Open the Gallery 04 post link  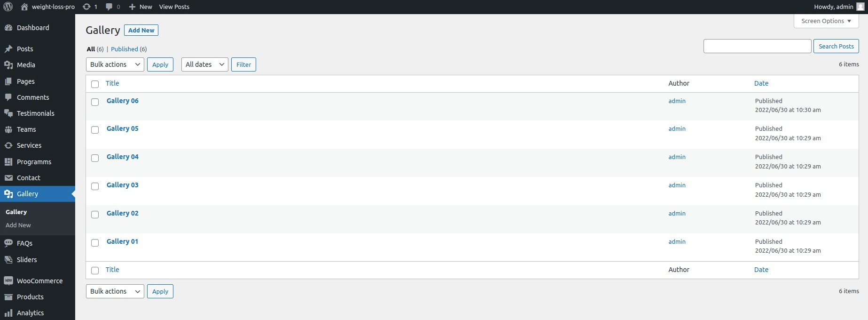pos(123,157)
